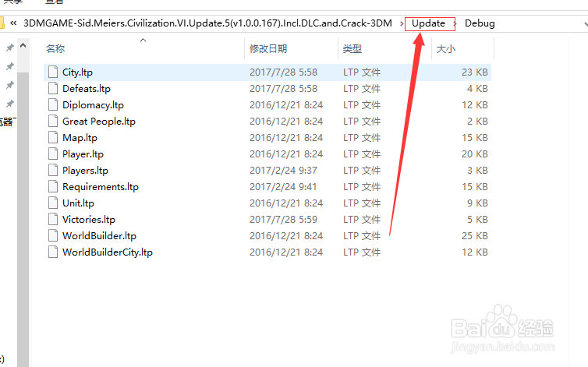Screen dimensions: 588x367
Task: Click date 2017/2/24 9:37 of Players.ltp
Action: (x=283, y=170)
